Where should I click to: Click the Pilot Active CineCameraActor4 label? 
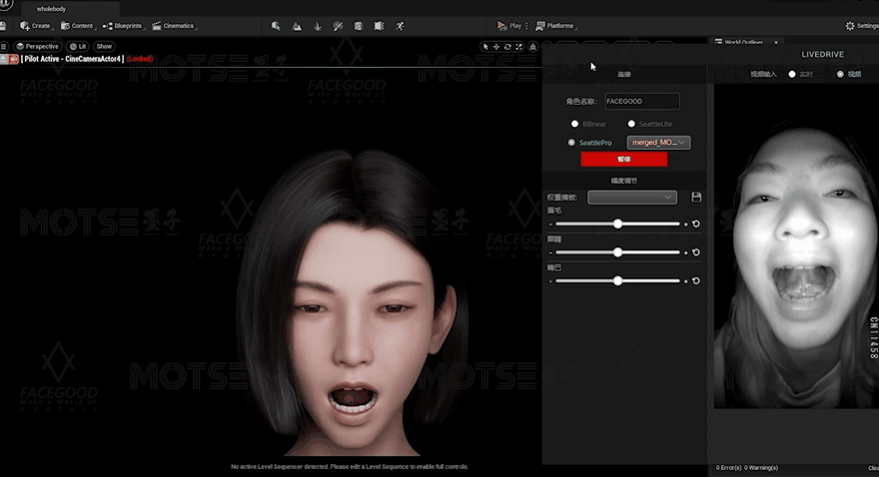pos(72,59)
